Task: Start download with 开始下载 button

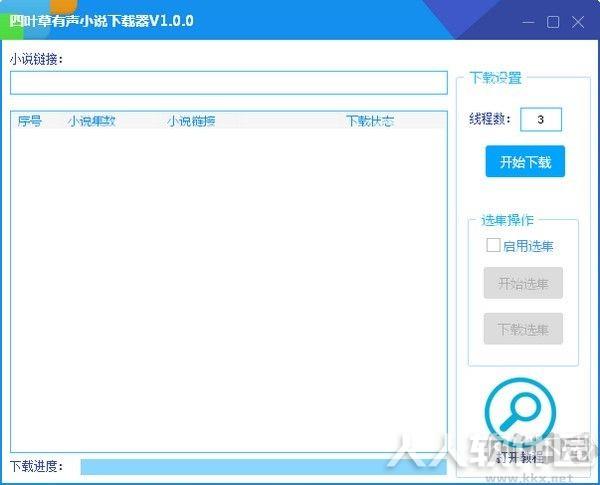Action: [x=525, y=162]
